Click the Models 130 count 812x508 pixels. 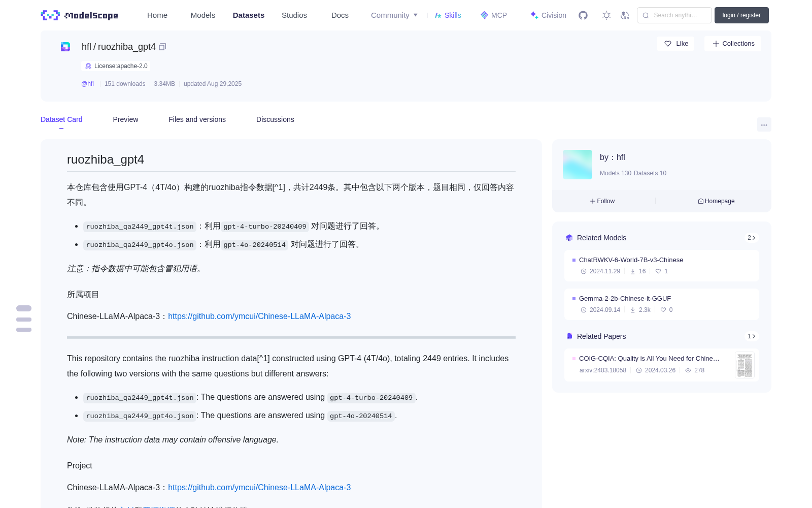616,173
